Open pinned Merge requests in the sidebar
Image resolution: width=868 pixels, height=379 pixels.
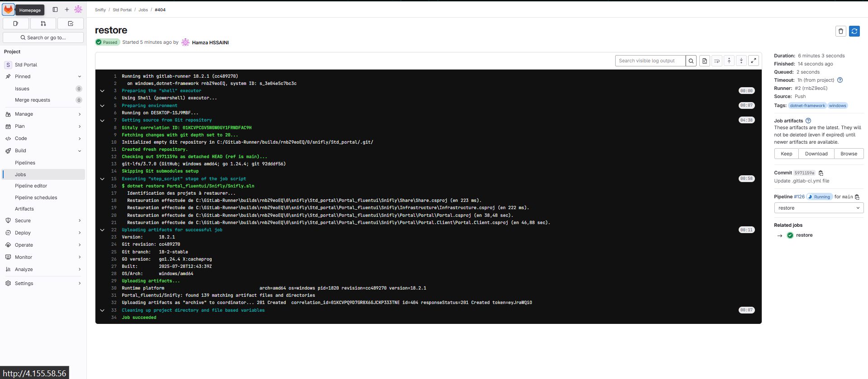43,100
